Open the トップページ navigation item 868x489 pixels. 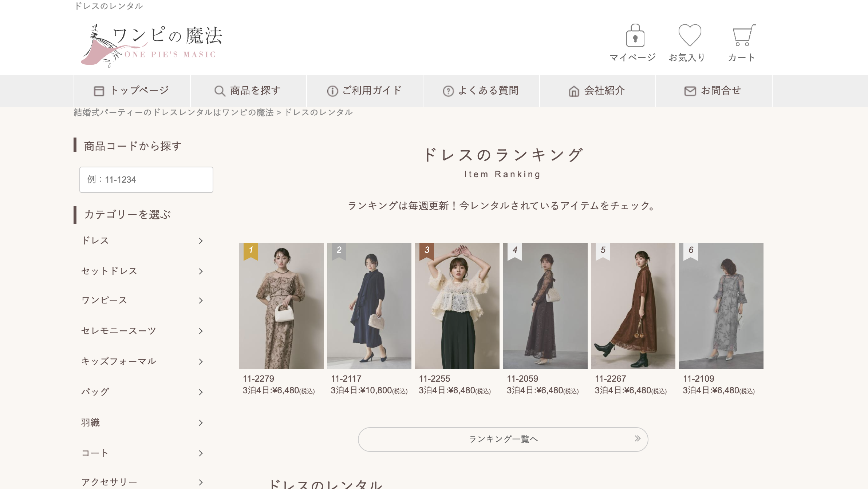pos(132,91)
